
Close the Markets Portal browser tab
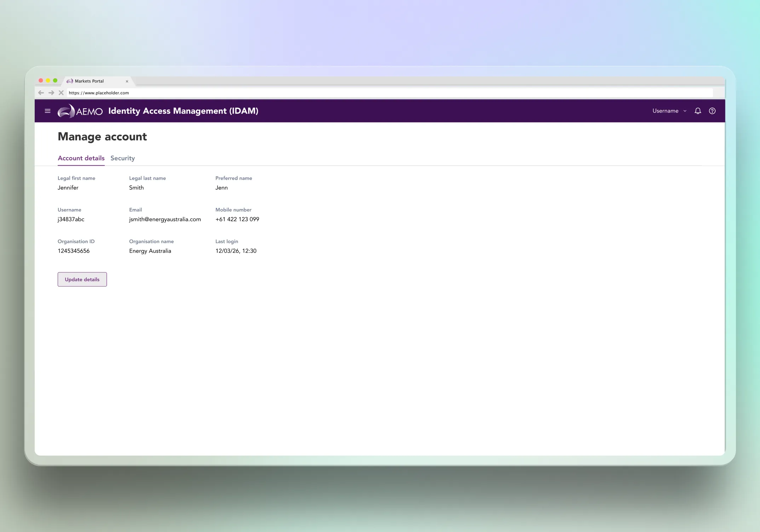[x=127, y=81]
